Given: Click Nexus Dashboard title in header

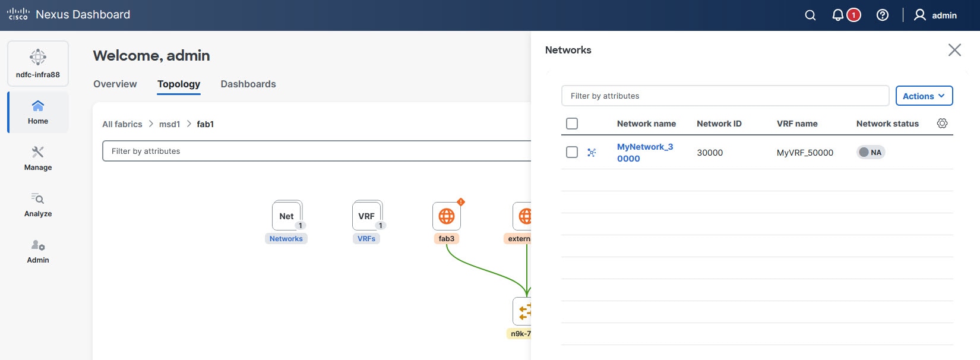Looking at the screenshot, I should point(83,14).
